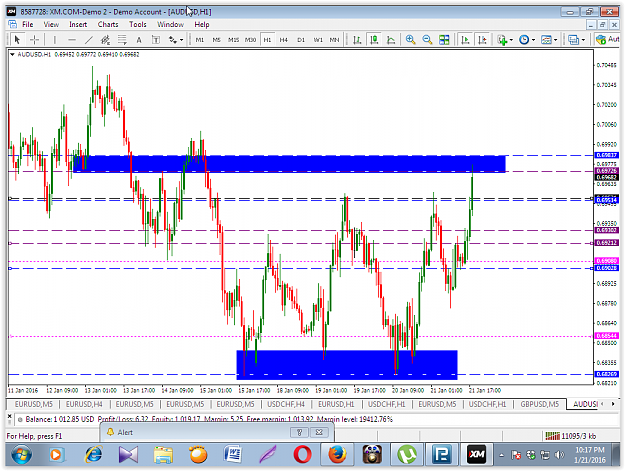Image resolution: width=625 pixels, height=471 pixels.
Task: Open the Charts menu
Action: (108, 25)
